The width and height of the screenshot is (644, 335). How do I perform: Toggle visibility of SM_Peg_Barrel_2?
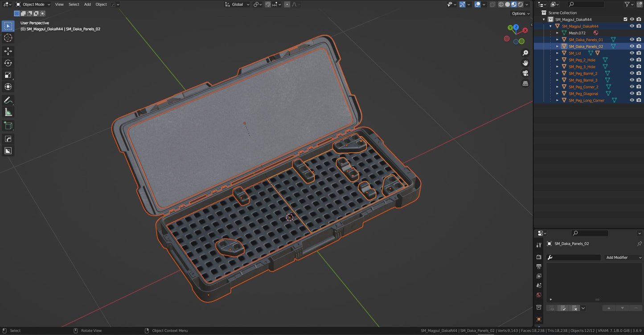[632, 73]
